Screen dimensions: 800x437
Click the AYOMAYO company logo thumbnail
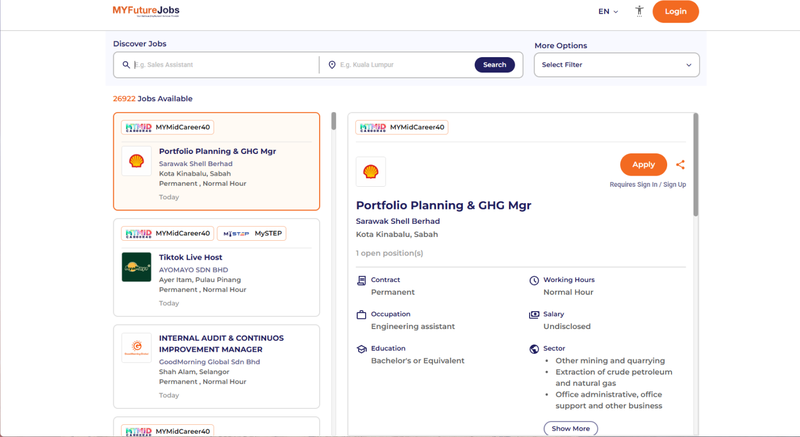(136, 267)
